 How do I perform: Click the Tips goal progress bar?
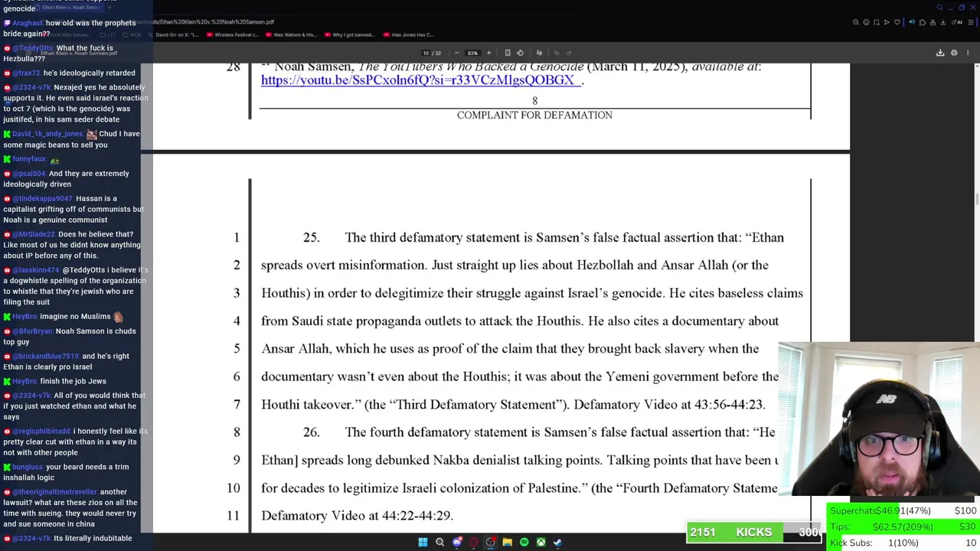(903, 527)
